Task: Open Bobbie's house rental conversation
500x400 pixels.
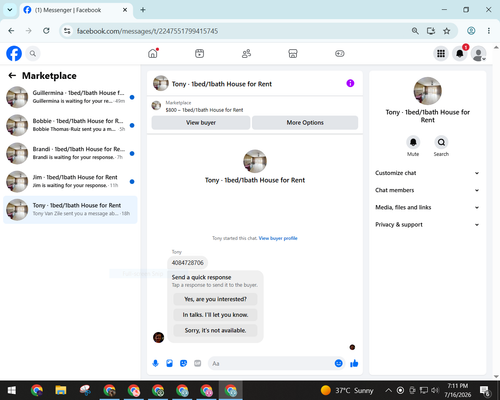Action: click(70, 125)
